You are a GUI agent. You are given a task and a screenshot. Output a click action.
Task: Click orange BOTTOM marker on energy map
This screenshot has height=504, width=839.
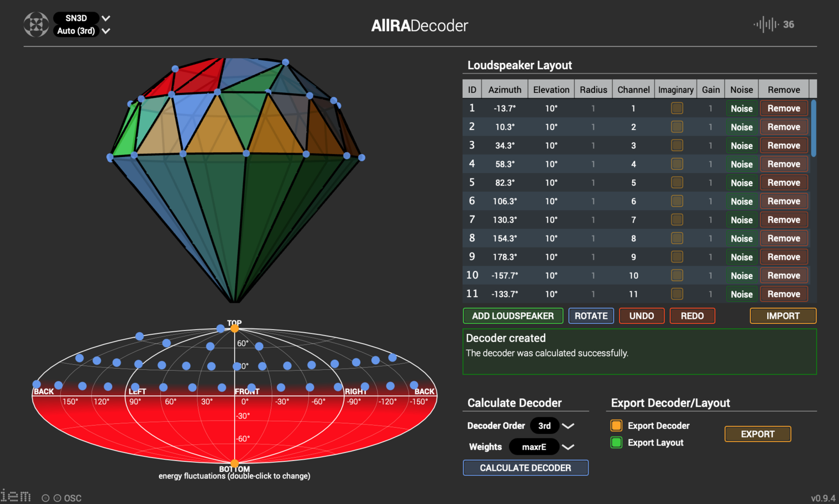pyautogui.click(x=235, y=463)
